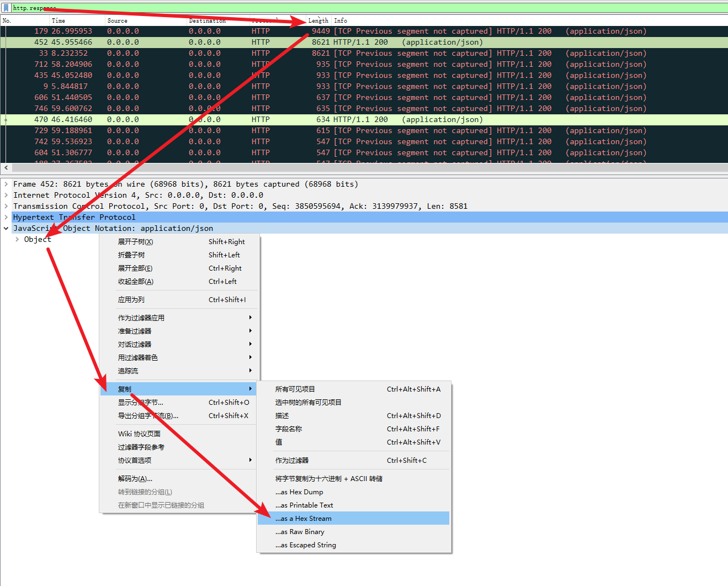Open the Wiki 协议页面 menu entry
Viewport: 728px width, 586px height.
[x=139, y=434]
